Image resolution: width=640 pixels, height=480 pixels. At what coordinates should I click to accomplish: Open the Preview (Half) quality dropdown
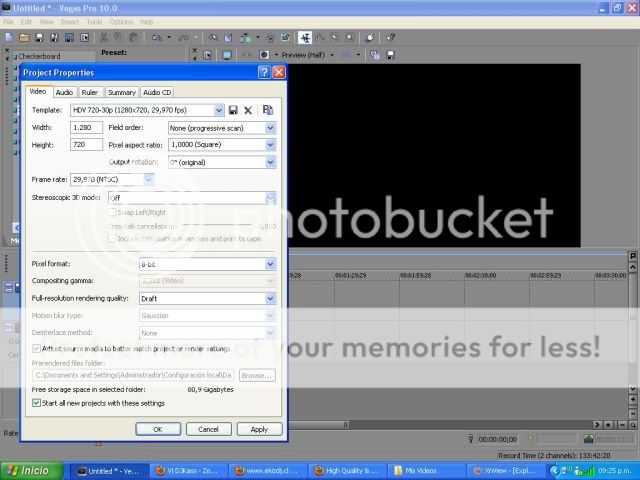point(332,55)
